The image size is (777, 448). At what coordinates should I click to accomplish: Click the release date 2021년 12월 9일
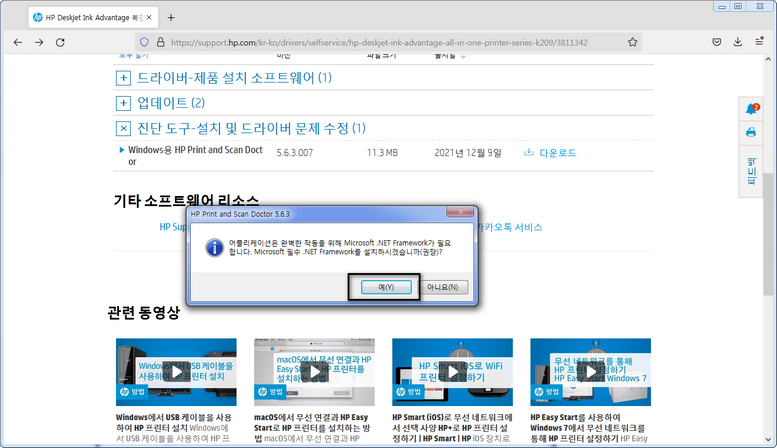(468, 153)
